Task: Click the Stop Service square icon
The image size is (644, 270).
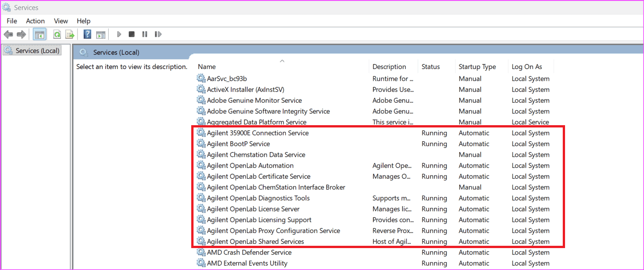Action: pos(131,34)
